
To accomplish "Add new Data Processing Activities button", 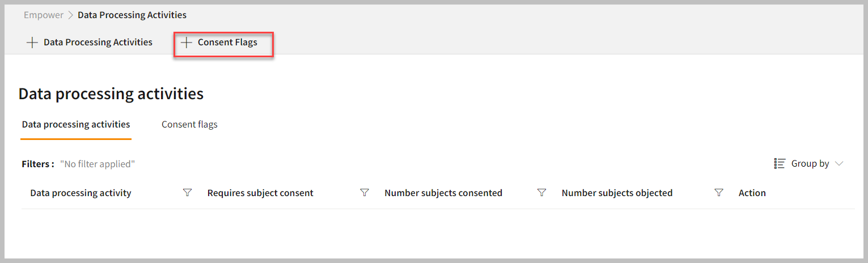I will pos(90,43).
